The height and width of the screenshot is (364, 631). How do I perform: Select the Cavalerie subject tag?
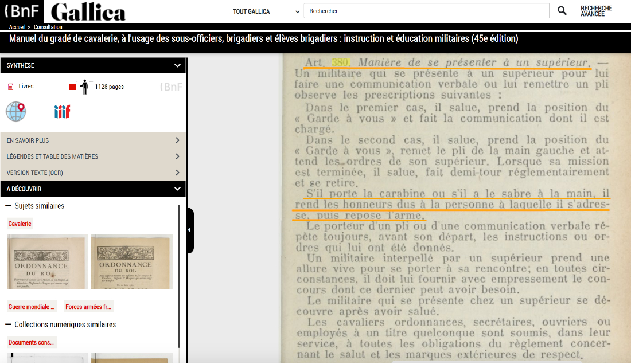(20, 224)
